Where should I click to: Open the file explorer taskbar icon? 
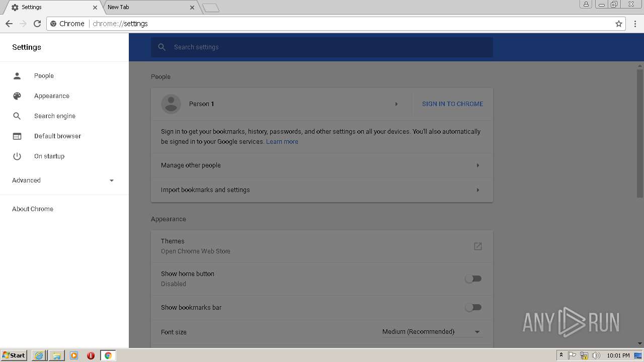pyautogui.click(x=57, y=355)
